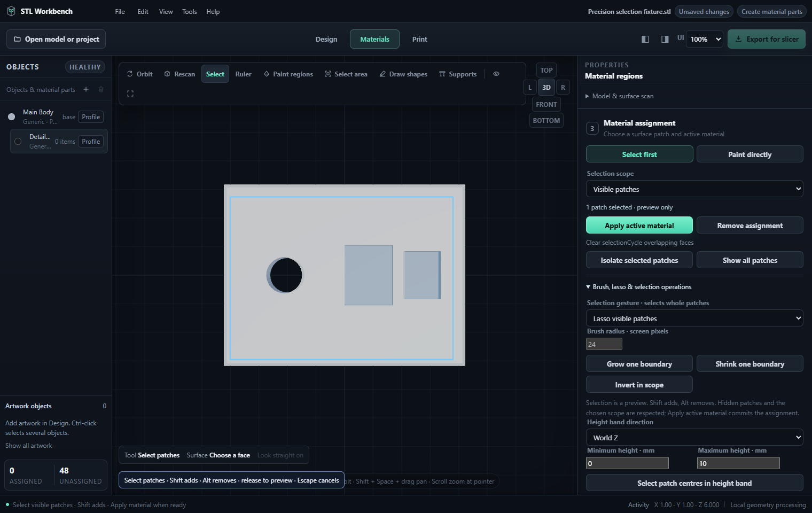Click the HEALTHY status badge
The height and width of the screenshot is (513, 812).
(x=85, y=67)
